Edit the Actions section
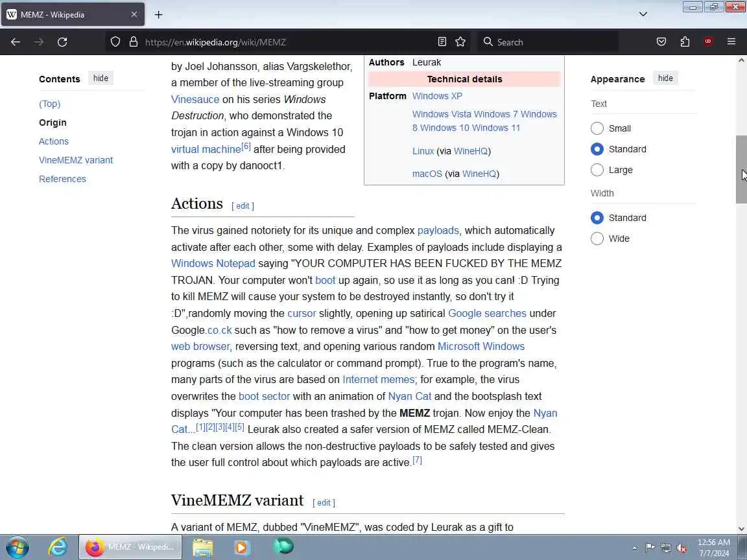Viewport: 747px width, 560px height. pyautogui.click(x=243, y=205)
